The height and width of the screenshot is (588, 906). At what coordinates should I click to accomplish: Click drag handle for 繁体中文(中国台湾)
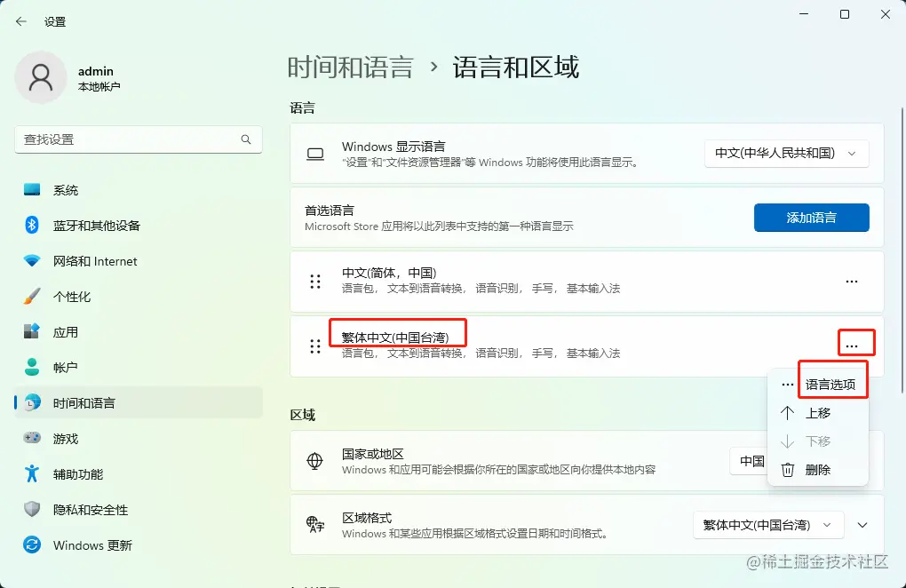point(315,346)
